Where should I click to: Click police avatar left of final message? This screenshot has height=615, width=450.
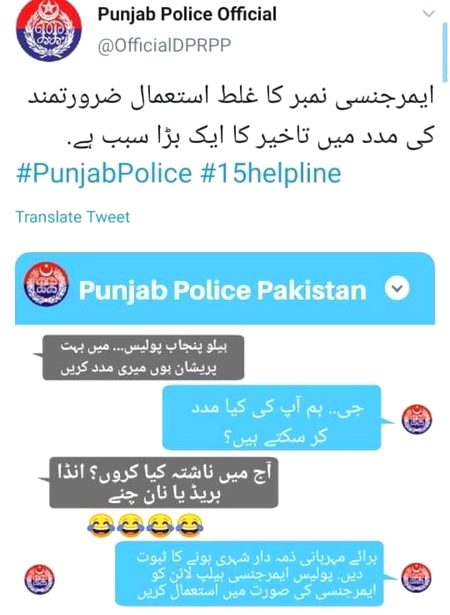[x=39, y=579]
